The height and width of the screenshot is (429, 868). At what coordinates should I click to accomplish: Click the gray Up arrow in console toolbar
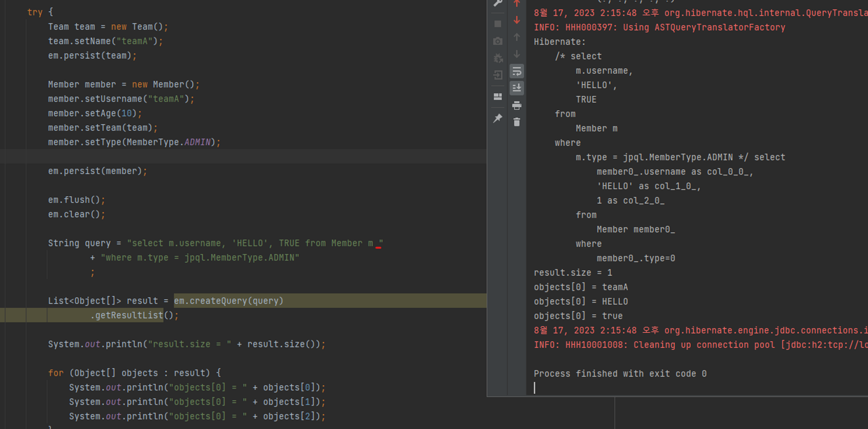516,37
